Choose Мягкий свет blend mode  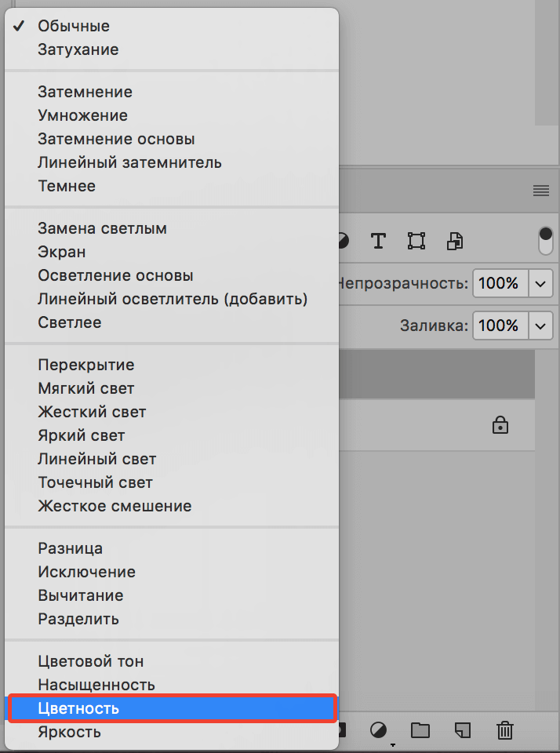coord(86,388)
